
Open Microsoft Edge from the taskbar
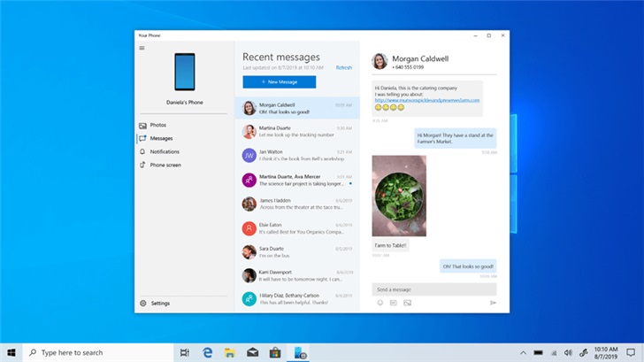(205, 352)
